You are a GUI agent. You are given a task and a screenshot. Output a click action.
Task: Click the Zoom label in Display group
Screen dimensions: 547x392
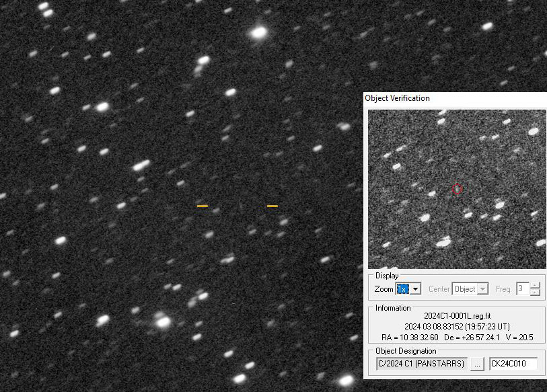point(384,289)
